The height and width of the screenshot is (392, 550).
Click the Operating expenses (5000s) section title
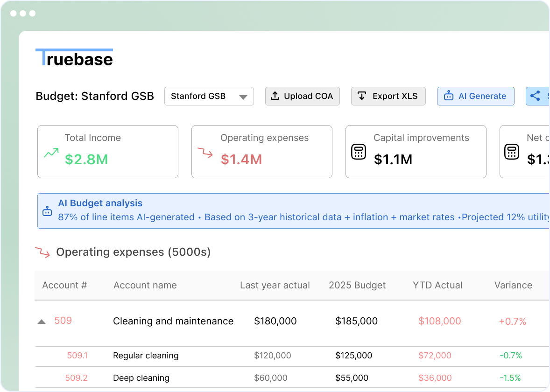tap(133, 252)
